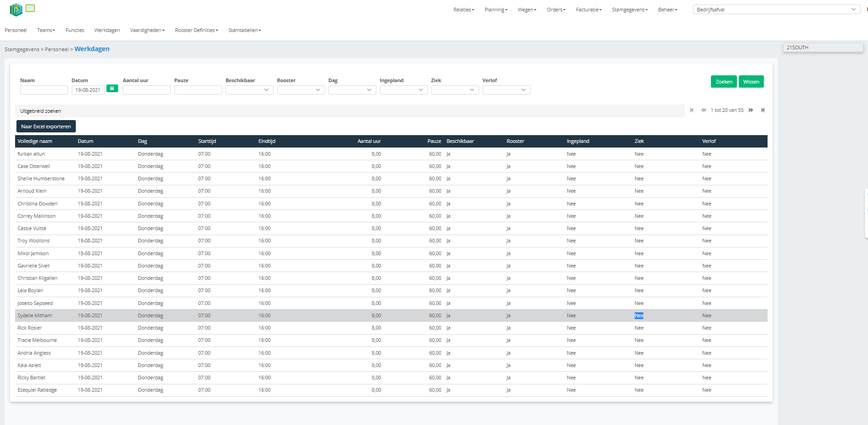This screenshot has height=425, width=868.
Task: Open the Functies submenu item
Action: tap(75, 30)
